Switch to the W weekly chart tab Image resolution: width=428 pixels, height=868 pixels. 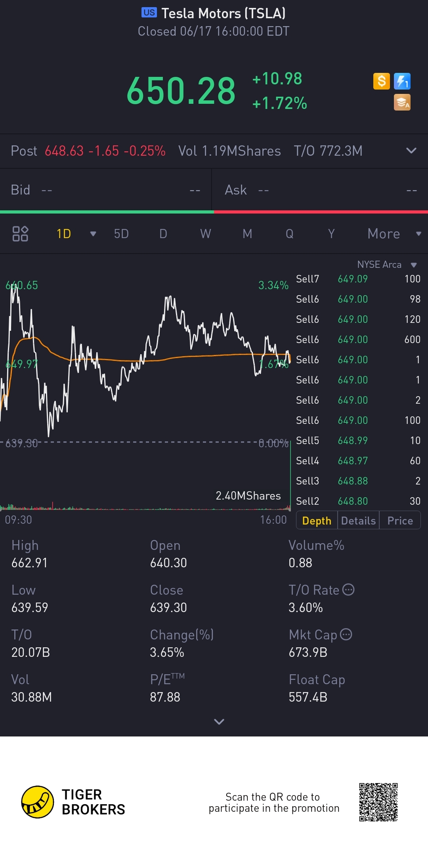pos(205,234)
